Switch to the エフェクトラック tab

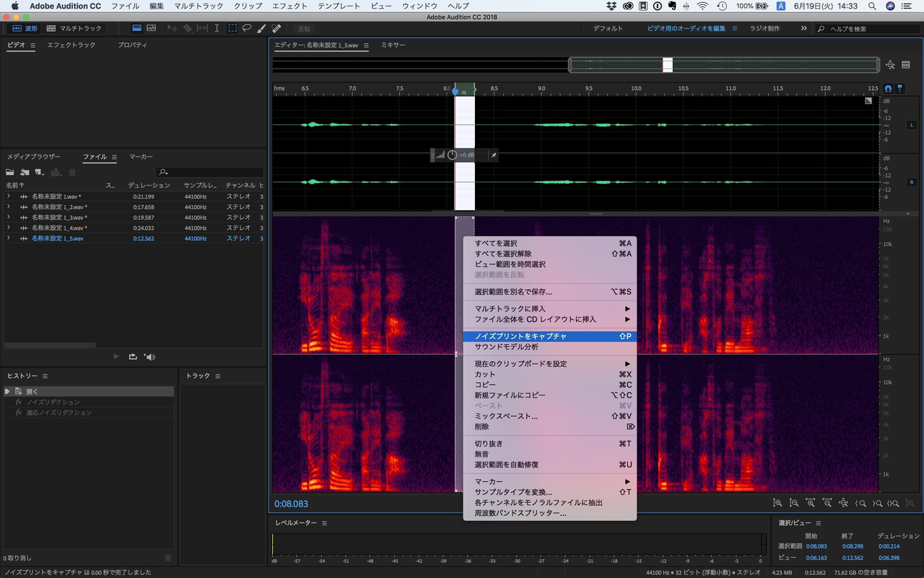pyautogui.click(x=71, y=45)
